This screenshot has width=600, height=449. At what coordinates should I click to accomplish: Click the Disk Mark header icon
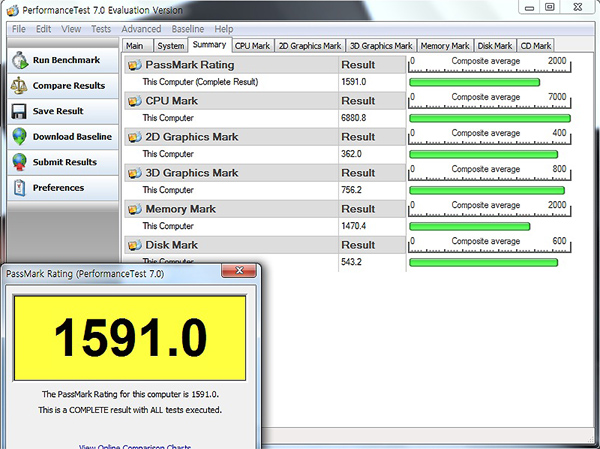pyautogui.click(x=135, y=245)
